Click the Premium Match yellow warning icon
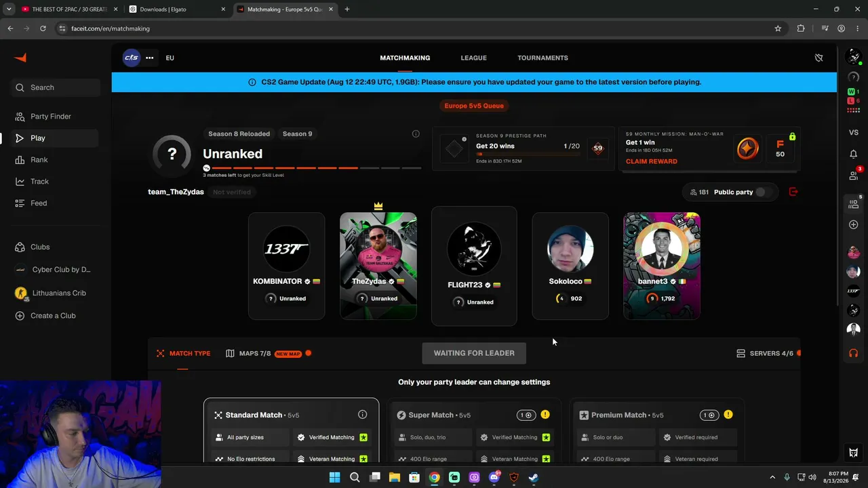This screenshot has height=488, width=868. pos(728,415)
